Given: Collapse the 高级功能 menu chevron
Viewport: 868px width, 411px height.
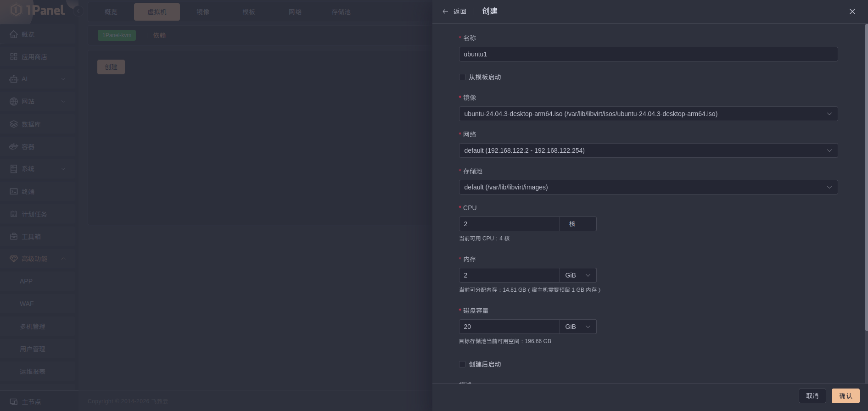Looking at the screenshot, I should [x=63, y=259].
